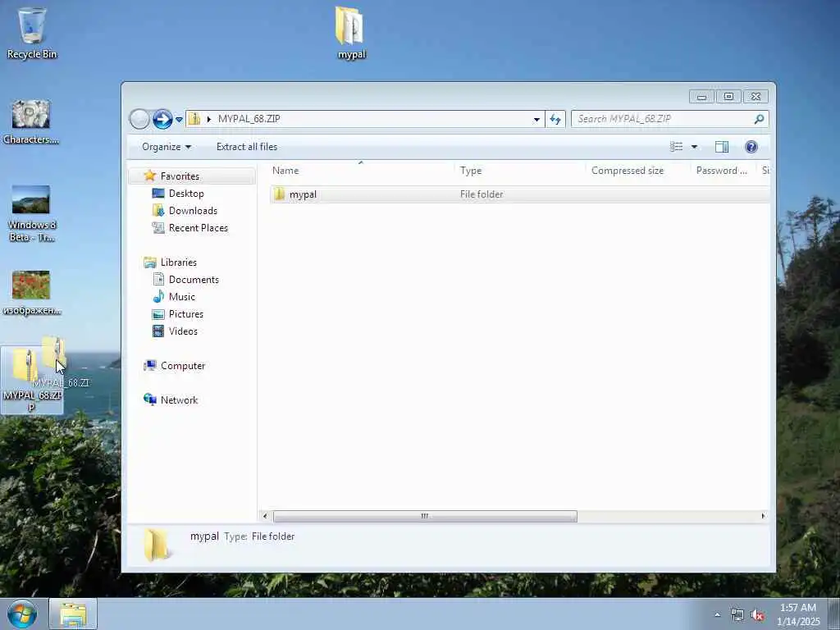Close the MYPAL_68.ZIP window
Screen dimensions: 840x630
(756, 97)
